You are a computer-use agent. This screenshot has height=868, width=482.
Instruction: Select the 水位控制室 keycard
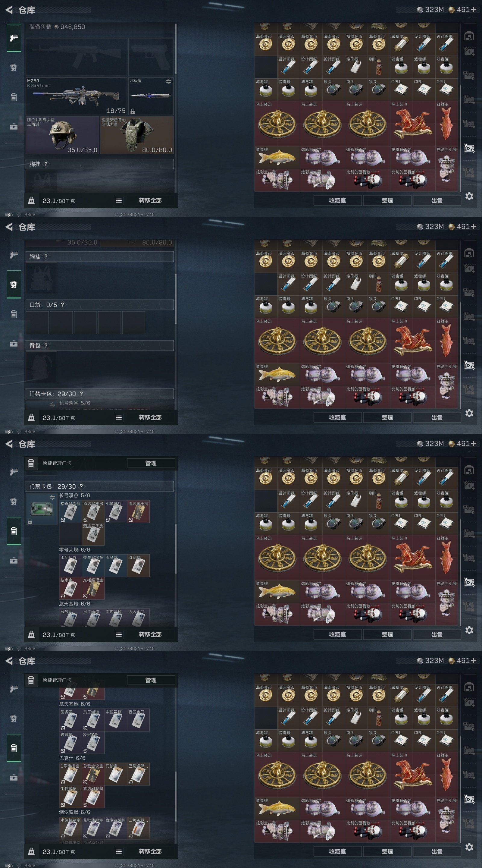click(70, 828)
